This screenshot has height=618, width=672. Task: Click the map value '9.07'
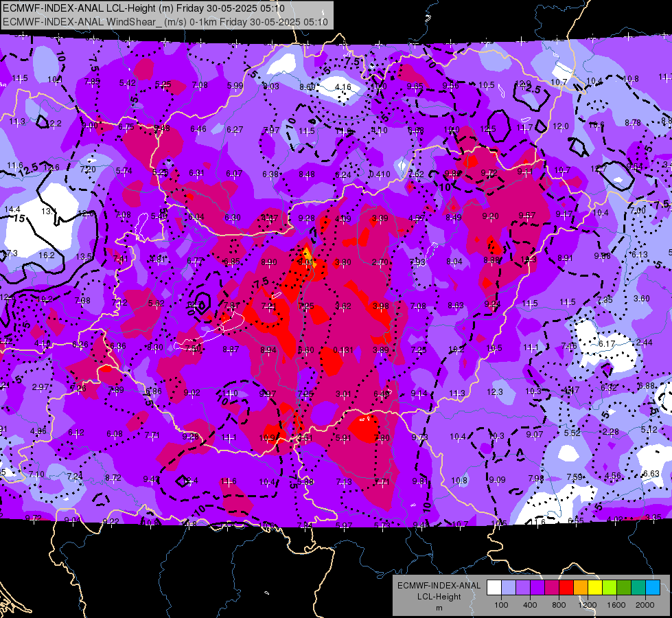click(x=535, y=435)
